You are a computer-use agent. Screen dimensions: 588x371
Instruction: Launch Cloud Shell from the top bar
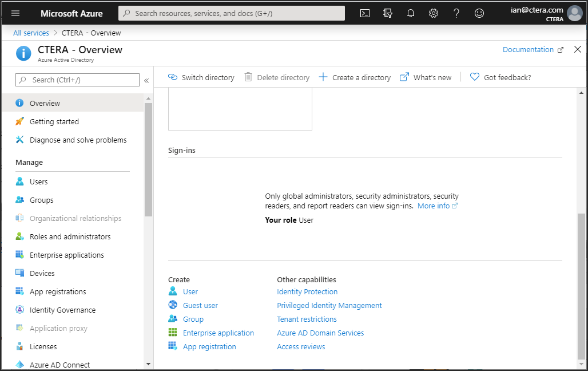click(x=364, y=13)
